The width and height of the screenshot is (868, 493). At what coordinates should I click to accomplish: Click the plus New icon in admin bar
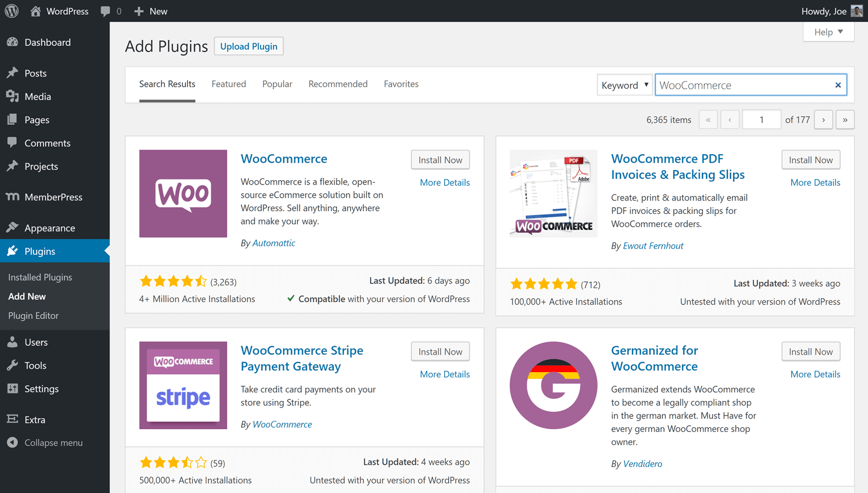pos(139,11)
